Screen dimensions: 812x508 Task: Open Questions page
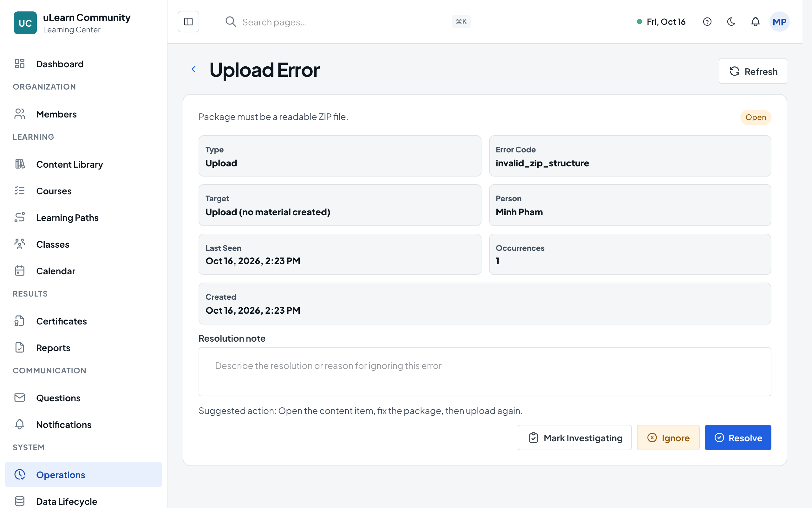pos(83,398)
